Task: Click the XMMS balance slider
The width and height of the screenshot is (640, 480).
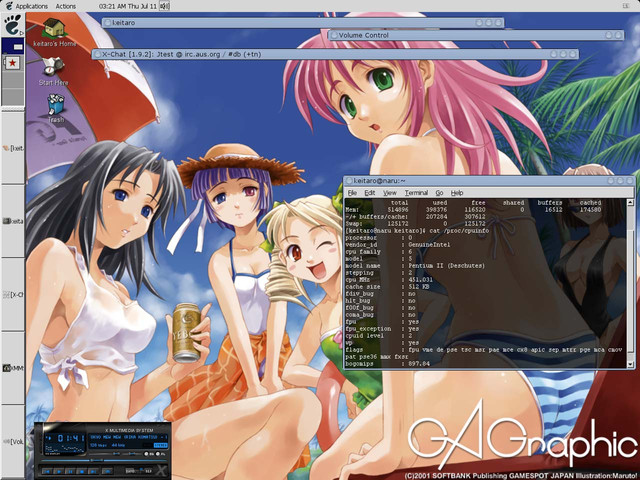Action: pyautogui.click(x=132, y=453)
